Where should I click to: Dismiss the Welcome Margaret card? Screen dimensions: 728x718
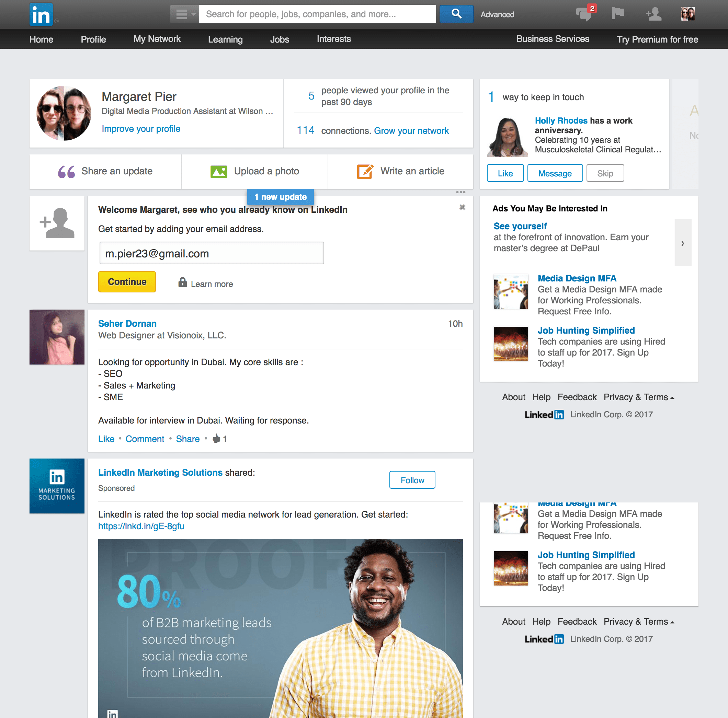click(462, 207)
